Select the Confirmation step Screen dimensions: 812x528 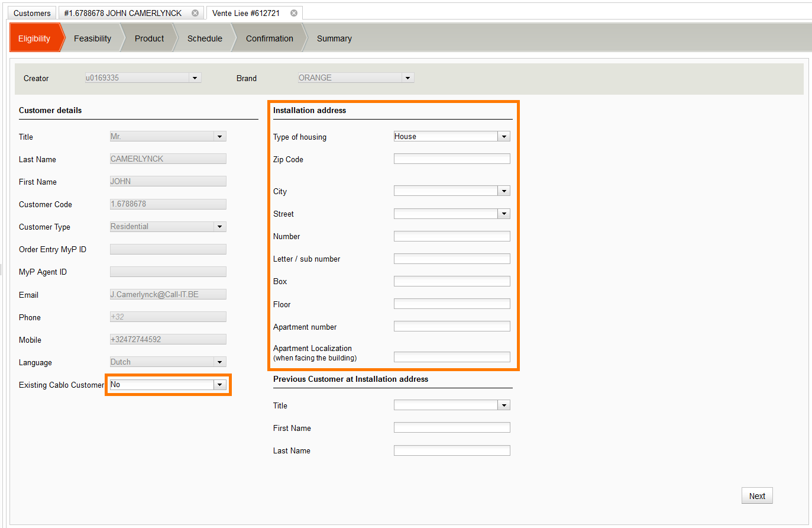click(x=269, y=38)
